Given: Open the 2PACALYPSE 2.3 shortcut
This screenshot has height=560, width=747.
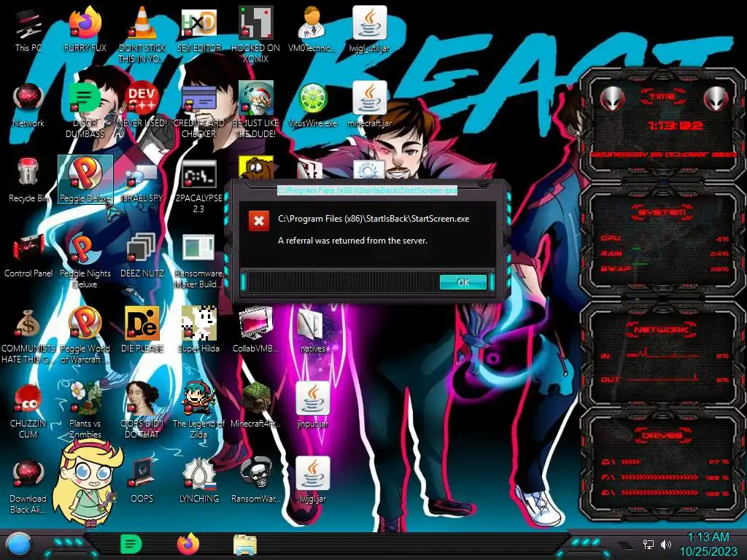Looking at the screenshot, I should (198, 186).
